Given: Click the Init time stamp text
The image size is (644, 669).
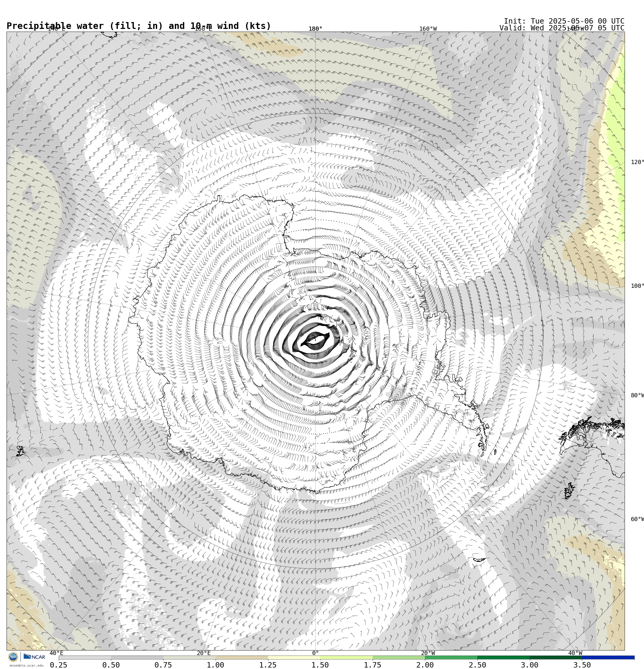Looking at the screenshot, I should (x=564, y=21).
